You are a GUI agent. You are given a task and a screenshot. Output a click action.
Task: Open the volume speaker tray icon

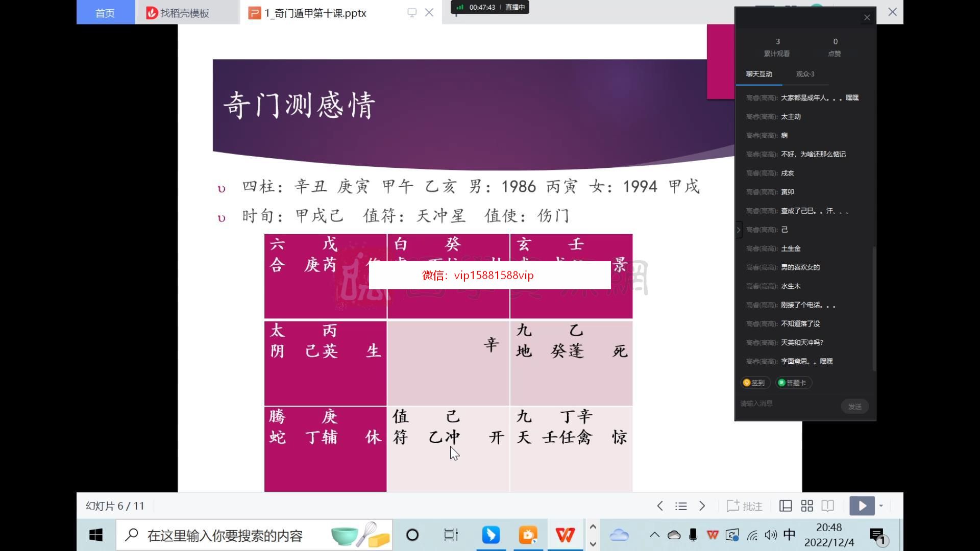click(771, 535)
